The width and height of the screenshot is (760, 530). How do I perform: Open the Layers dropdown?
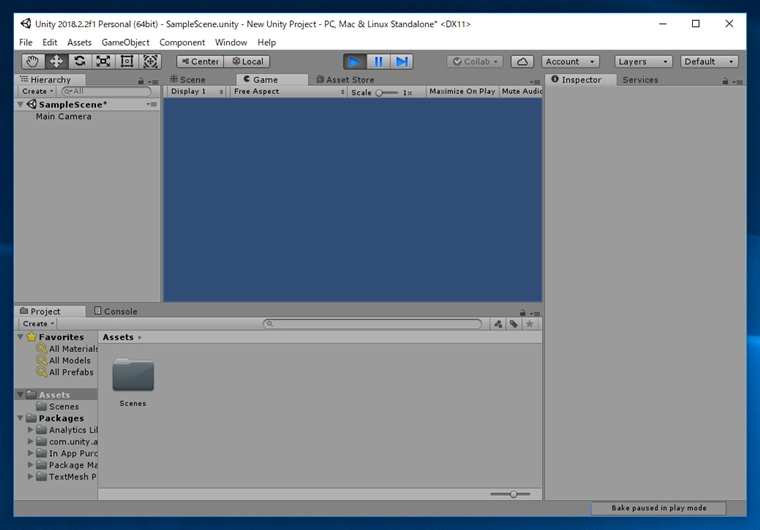tap(643, 62)
